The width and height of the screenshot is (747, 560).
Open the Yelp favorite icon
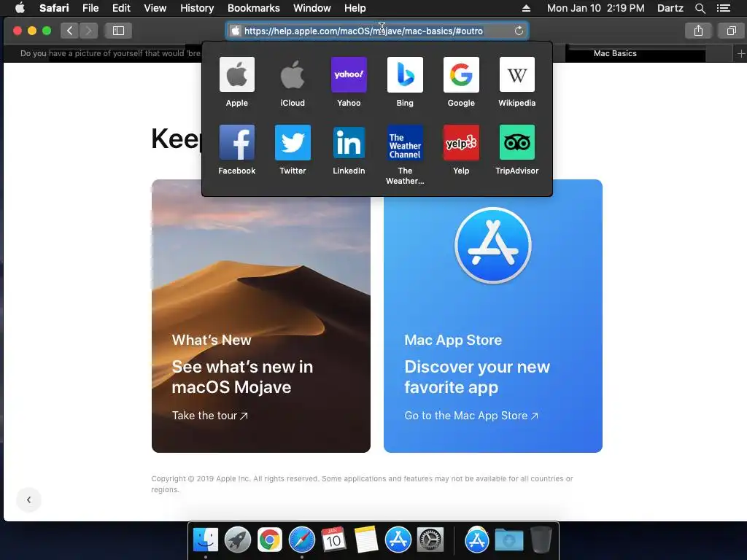(461, 142)
